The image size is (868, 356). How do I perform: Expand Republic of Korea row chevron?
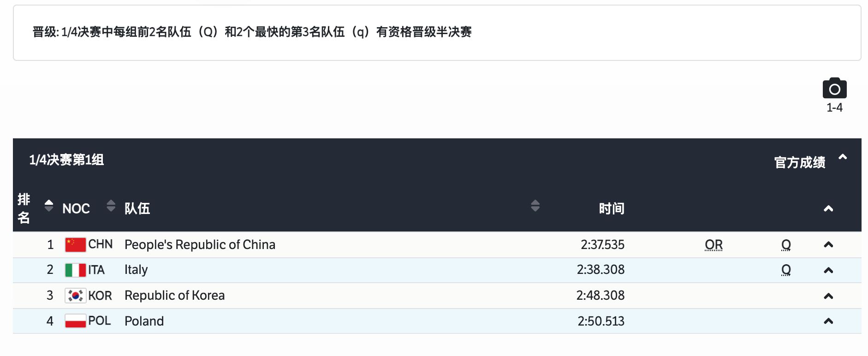828,297
